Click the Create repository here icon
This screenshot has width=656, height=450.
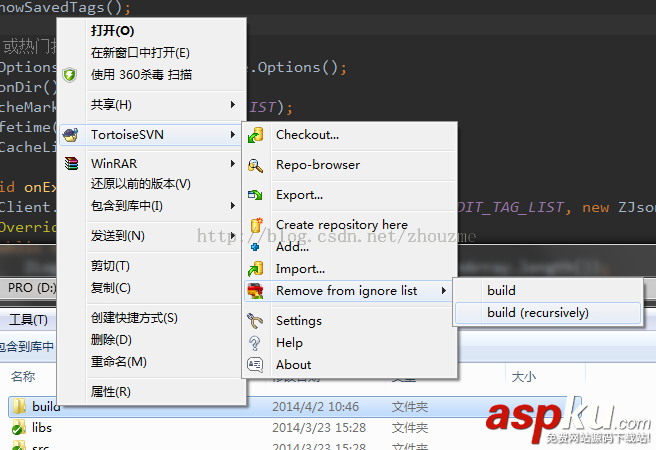pos(256,225)
